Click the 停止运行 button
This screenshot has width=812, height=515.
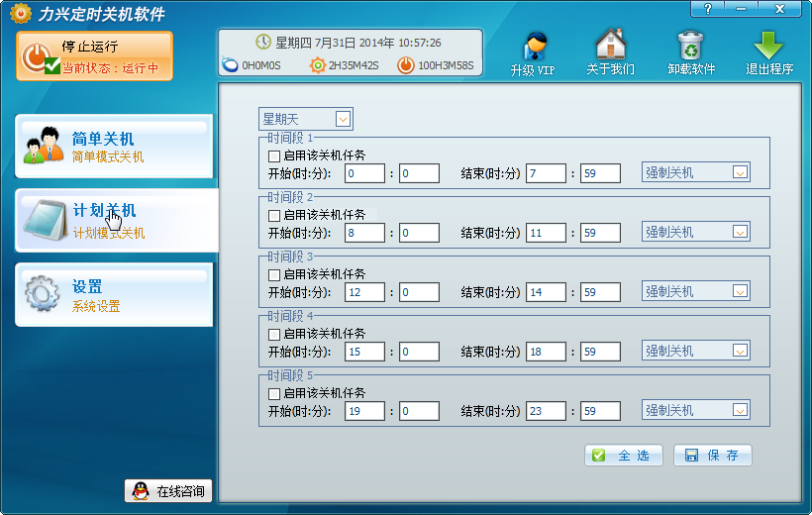point(95,55)
